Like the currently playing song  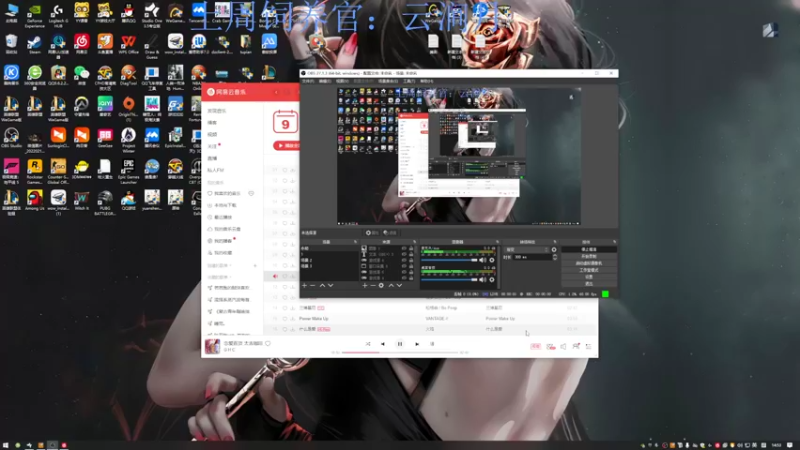268,343
